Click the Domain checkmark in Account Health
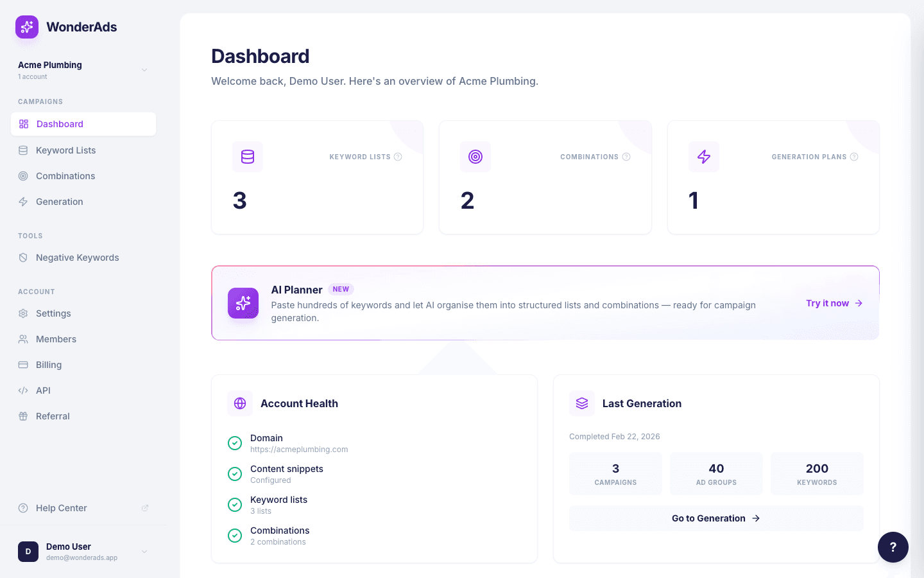This screenshot has width=924, height=578. [235, 442]
